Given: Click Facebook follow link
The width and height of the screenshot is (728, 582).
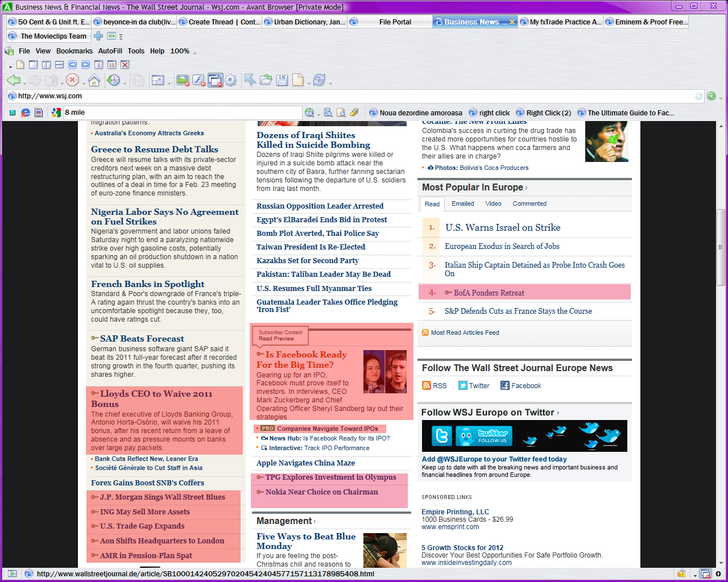Looking at the screenshot, I should pos(526,385).
